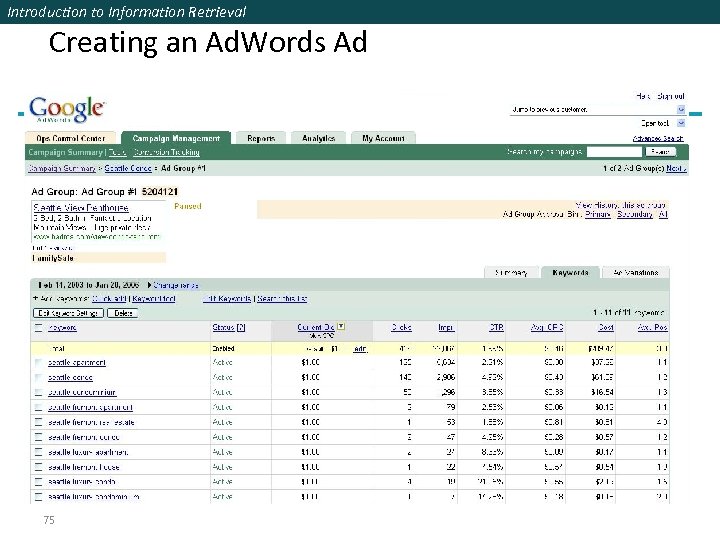This screenshot has width=720, height=540.
Task: Open the seattle condo keyword link
Action: [70, 377]
